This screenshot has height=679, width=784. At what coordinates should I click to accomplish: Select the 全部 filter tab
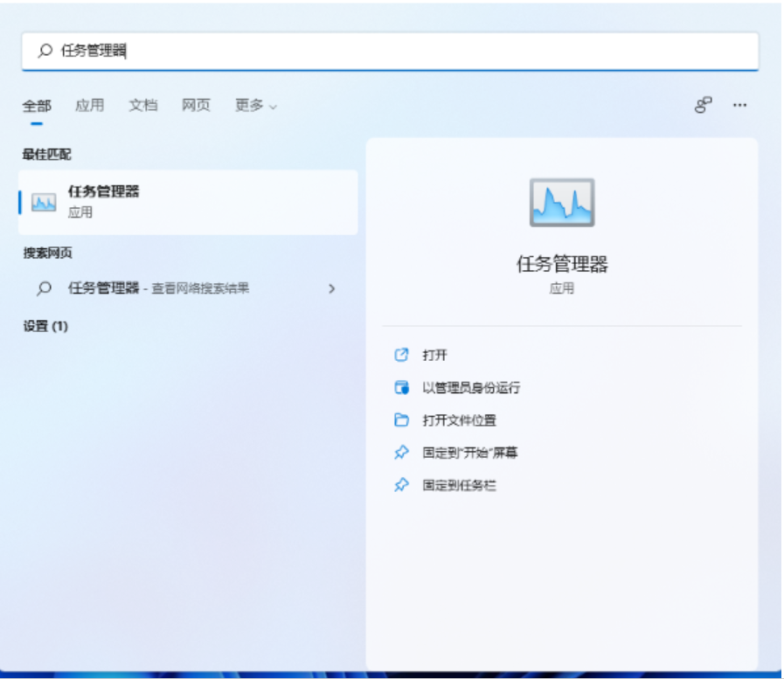37,106
